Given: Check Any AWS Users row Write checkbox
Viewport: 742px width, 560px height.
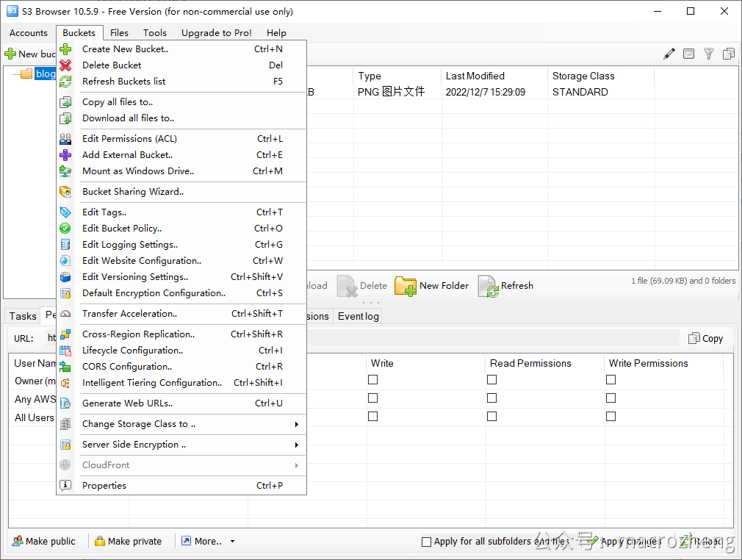Looking at the screenshot, I should [373, 398].
